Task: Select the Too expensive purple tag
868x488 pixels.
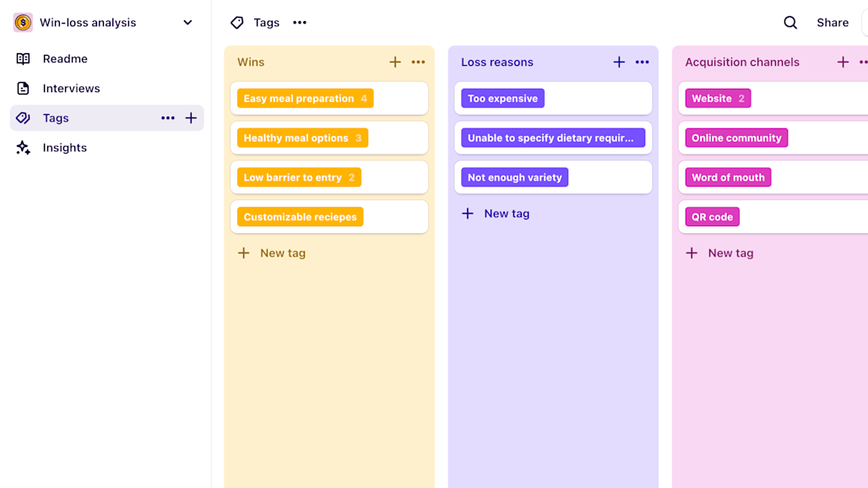Action: [502, 99]
